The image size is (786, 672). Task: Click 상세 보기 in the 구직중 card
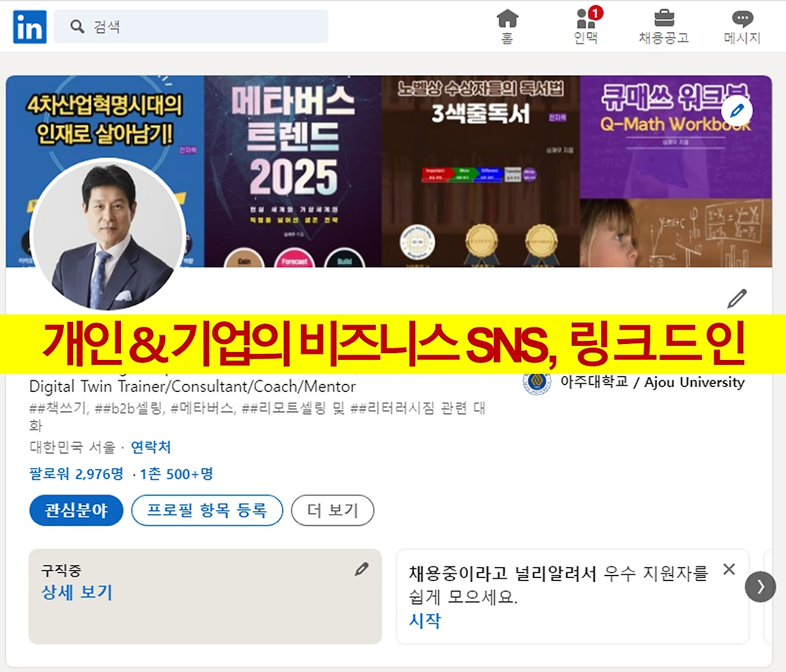click(x=77, y=592)
